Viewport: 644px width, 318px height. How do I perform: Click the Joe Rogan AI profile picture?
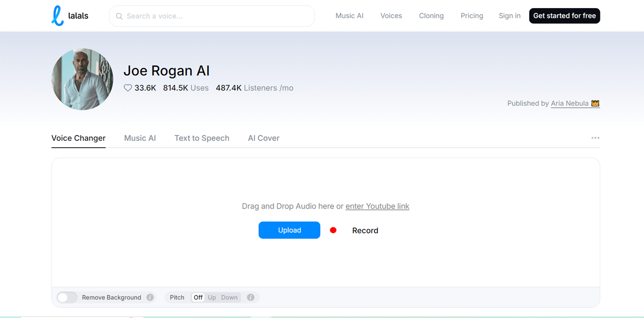82,79
